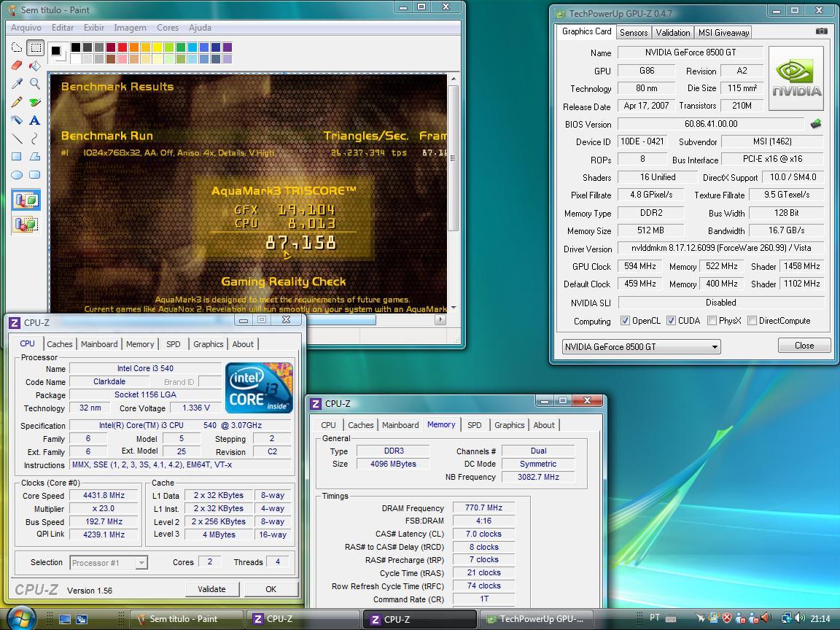Toggle the CUDA checkbox in GPU-Z

(x=671, y=320)
